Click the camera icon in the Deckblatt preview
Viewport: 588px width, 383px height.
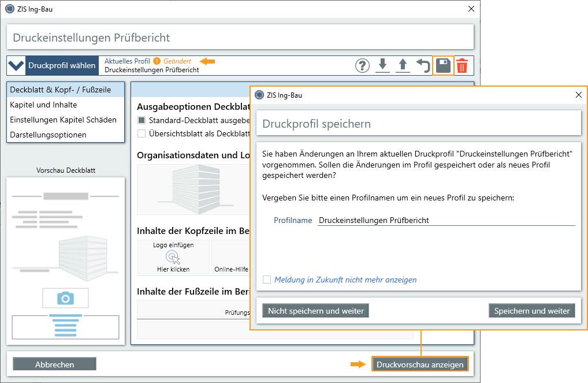[65, 298]
